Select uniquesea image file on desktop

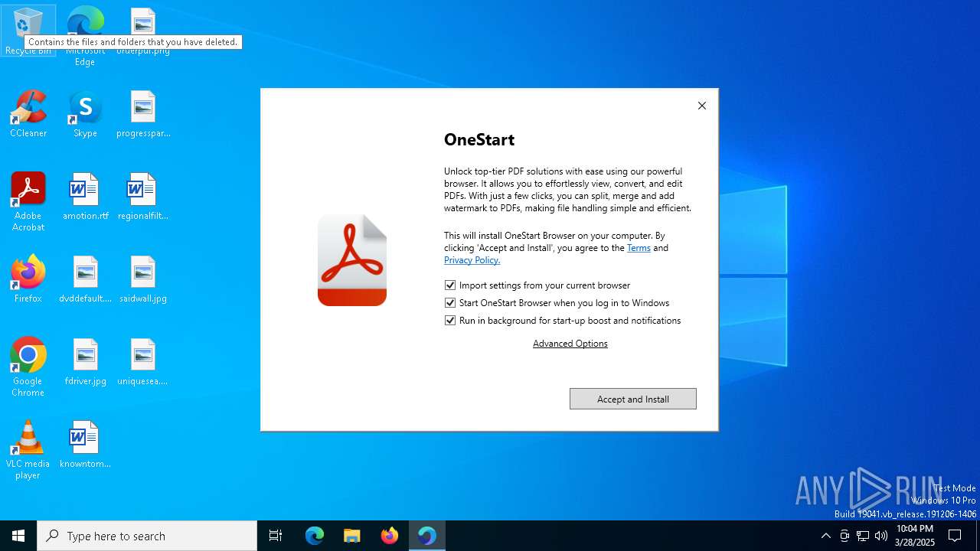click(143, 363)
